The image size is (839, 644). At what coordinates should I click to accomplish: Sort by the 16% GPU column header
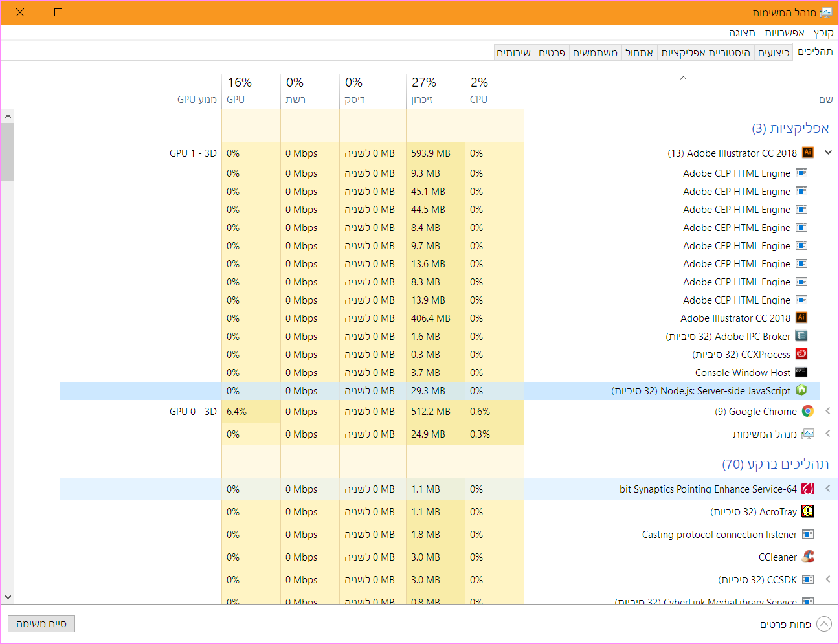[x=251, y=91]
